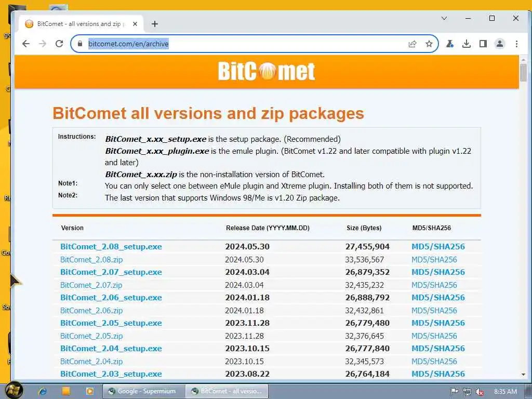This screenshot has width=532, height=399.
Task: Open MD5/SHA256 for BitComet_2.07_setup.exe
Action: click(438, 272)
